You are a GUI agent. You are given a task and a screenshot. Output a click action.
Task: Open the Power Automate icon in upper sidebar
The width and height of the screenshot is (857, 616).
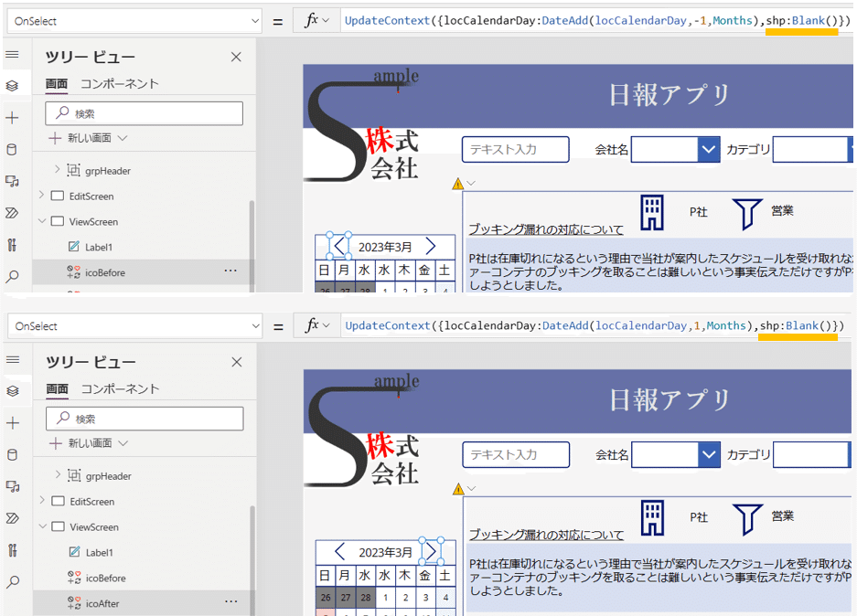12,212
